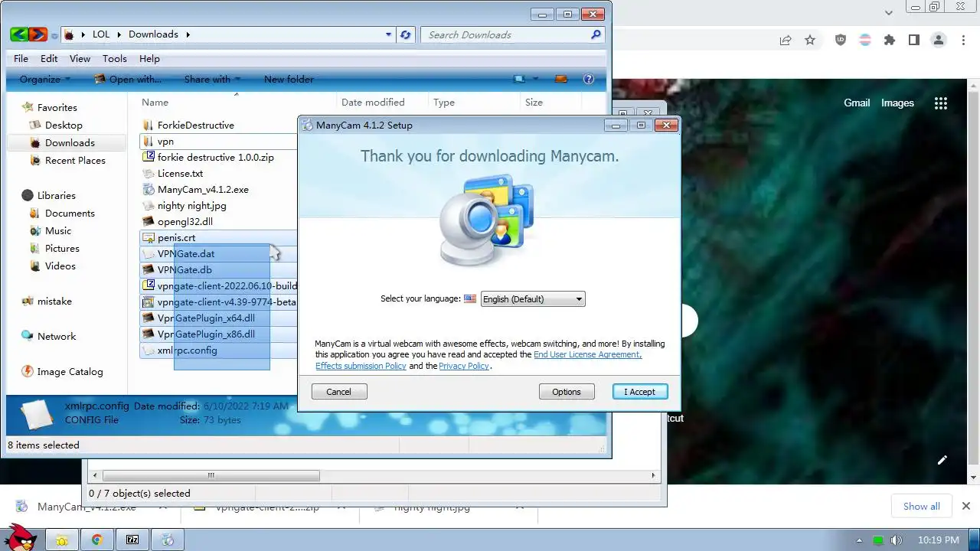This screenshot has height=551, width=980.
Task: Open ManyCam download item options arrow
Action: coord(163,506)
